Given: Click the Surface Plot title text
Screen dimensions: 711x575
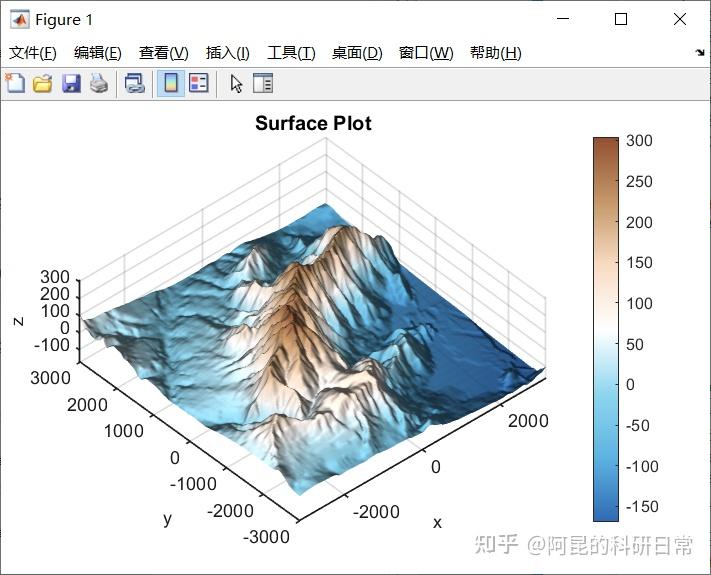Looking at the screenshot, I should coord(313,123).
